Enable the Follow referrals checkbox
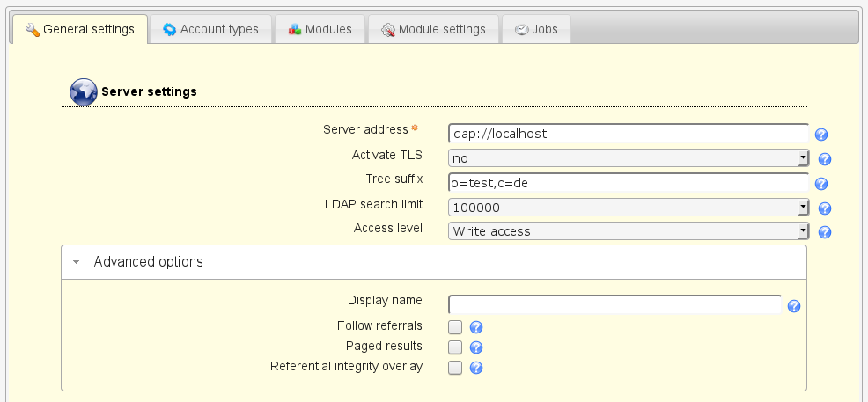Image resolution: width=868 pixels, height=402 pixels. 455,326
